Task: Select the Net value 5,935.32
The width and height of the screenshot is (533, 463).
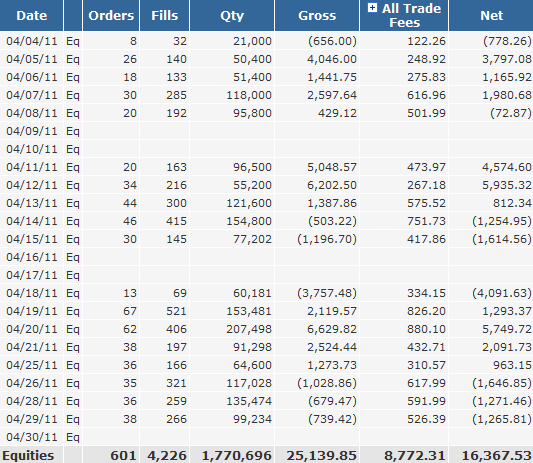Action: pyautogui.click(x=506, y=185)
